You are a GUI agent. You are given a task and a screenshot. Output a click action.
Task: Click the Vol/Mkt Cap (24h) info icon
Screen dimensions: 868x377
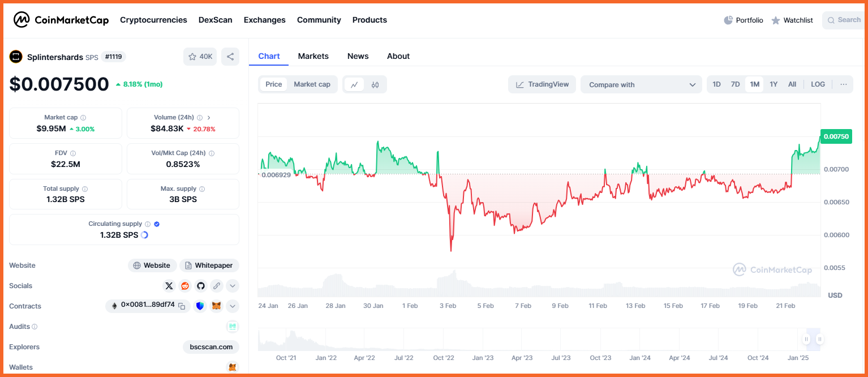pyautogui.click(x=212, y=153)
